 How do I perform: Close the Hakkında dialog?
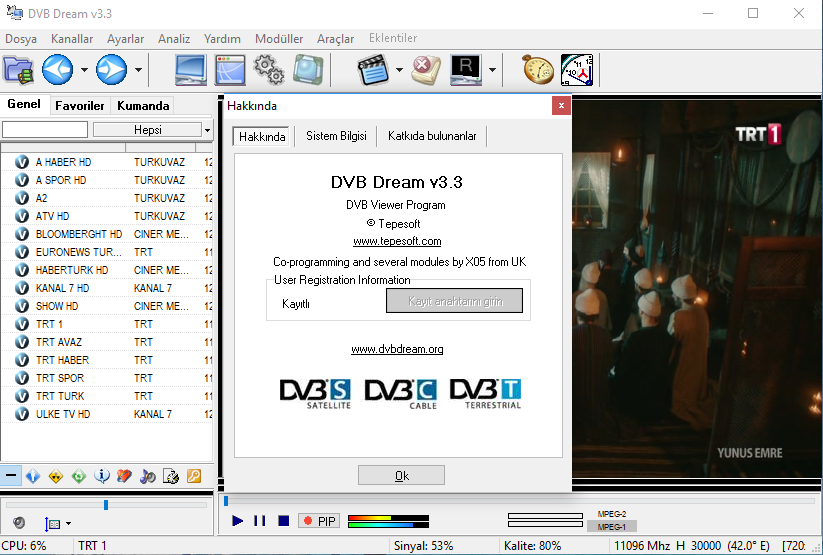click(x=561, y=106)
